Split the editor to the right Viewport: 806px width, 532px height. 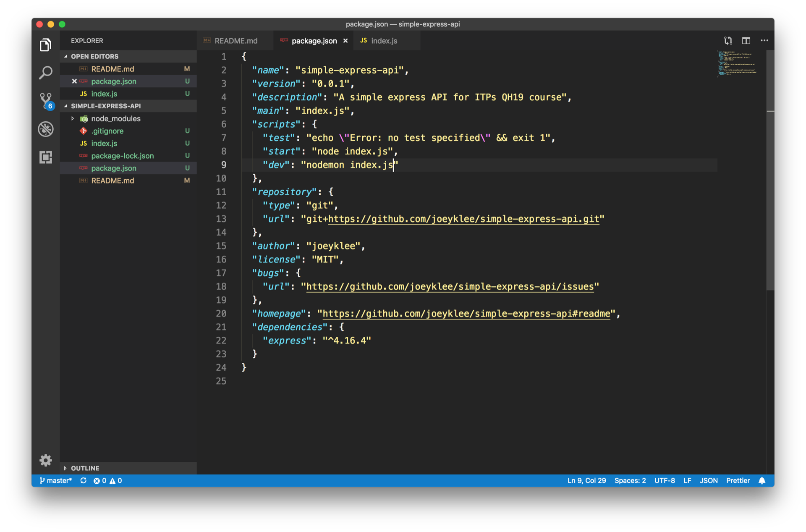[x=746, y=41]
